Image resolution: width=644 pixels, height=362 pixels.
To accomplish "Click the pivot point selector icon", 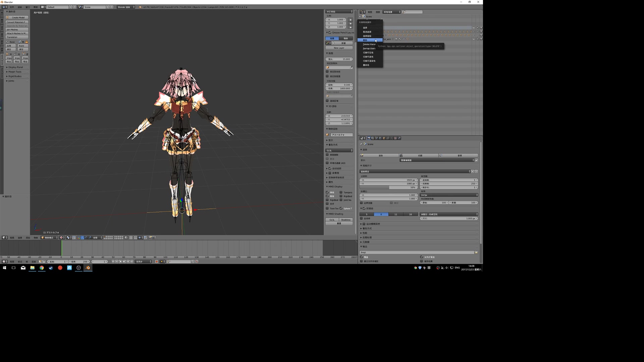I will pos(69,238).
